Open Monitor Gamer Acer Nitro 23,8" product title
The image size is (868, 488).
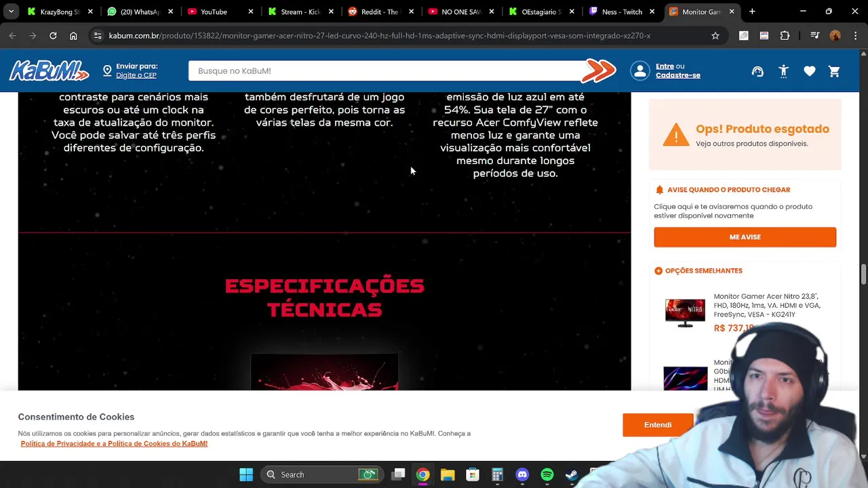[767, 306]
